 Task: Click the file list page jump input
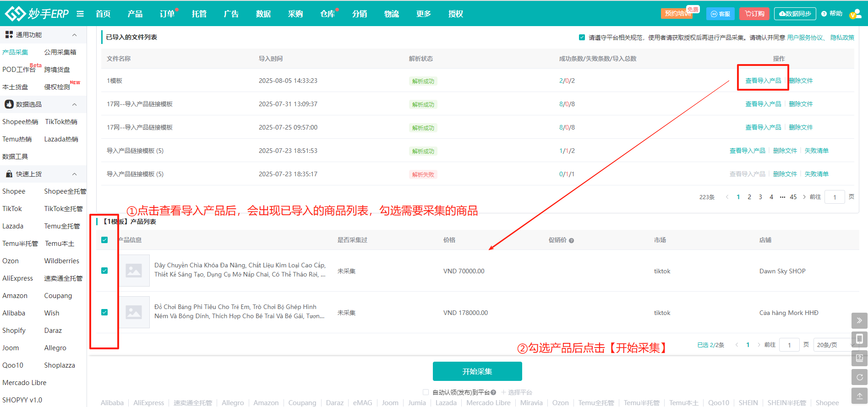click(x=835, y=197)
